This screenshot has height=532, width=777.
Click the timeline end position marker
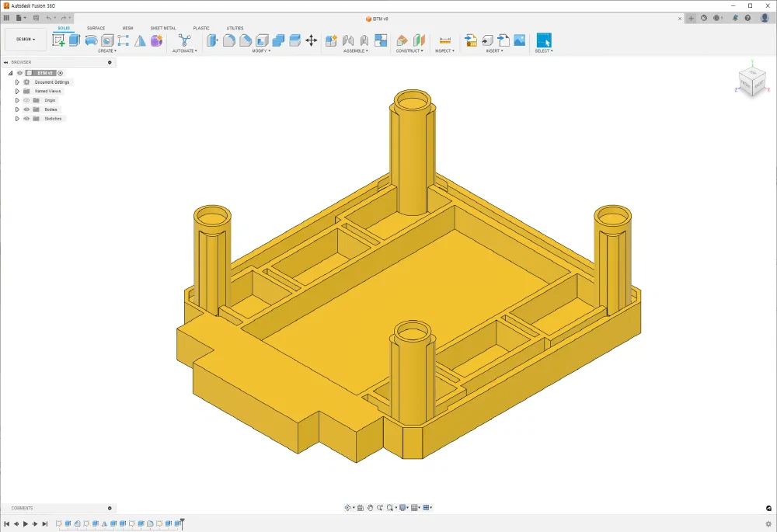[183, 522]
